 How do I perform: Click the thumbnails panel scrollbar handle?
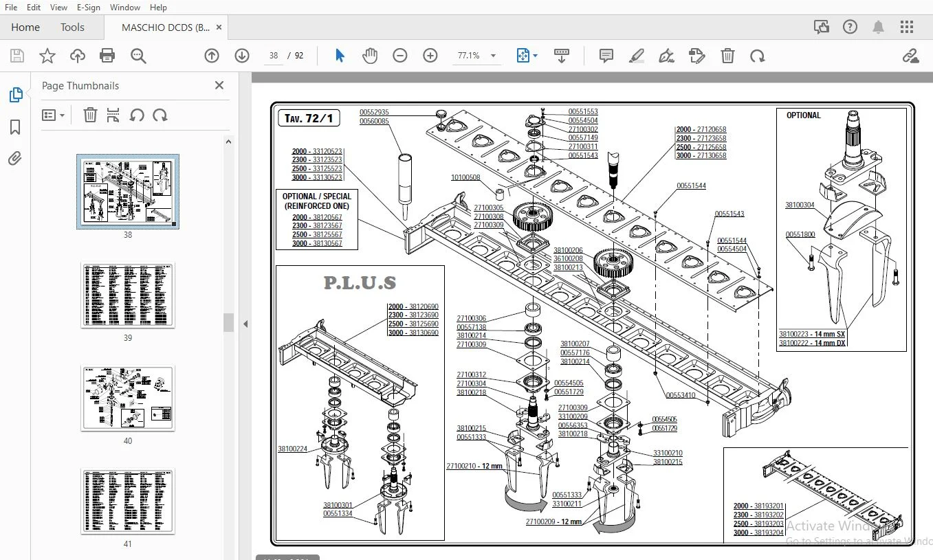click(229, 322)
